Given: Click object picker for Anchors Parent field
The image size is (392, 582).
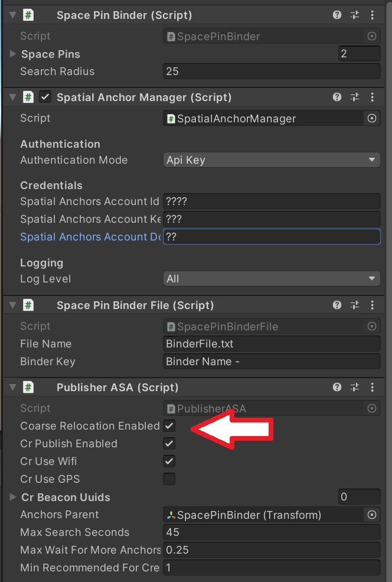Looking at the screenshot, I should (x=371, y=515).
